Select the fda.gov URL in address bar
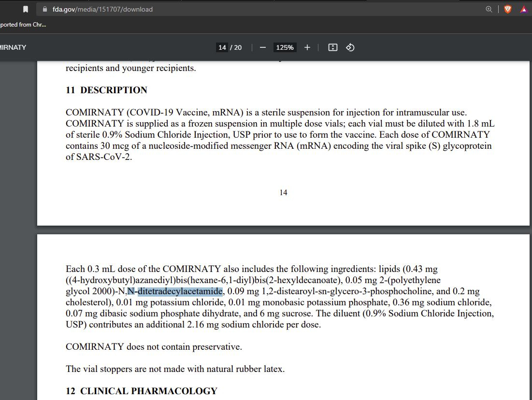Viewport: 532px width, 400px height. pos(102,9)
